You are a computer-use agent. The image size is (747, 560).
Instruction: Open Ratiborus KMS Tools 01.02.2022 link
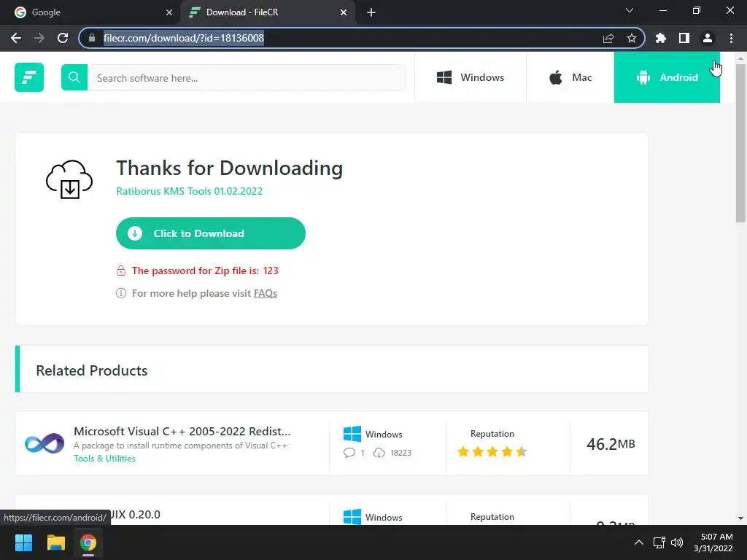[189, 191]
